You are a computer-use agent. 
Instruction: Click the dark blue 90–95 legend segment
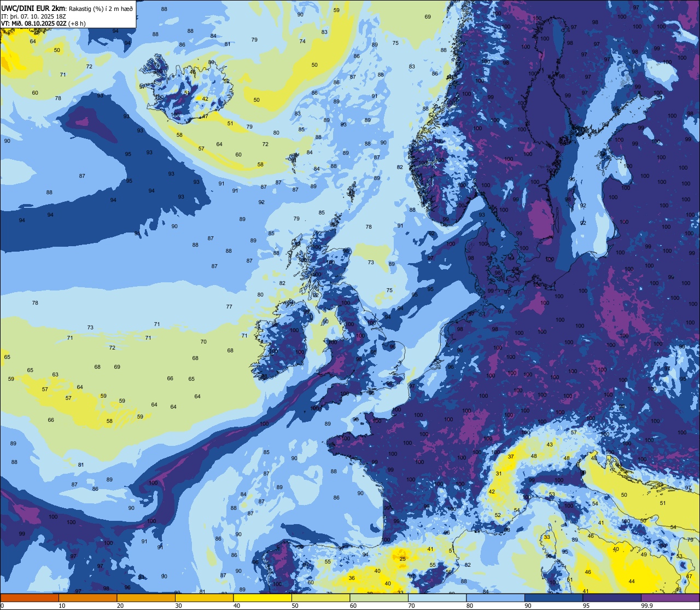pyautogui.click(x=553, y=597)
